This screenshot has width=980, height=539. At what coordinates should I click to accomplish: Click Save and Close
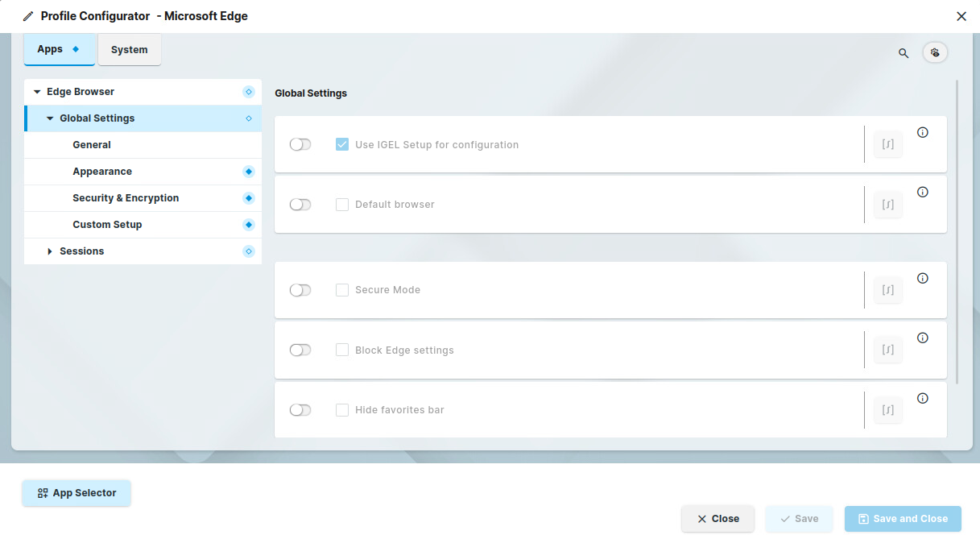click(902, 518)
